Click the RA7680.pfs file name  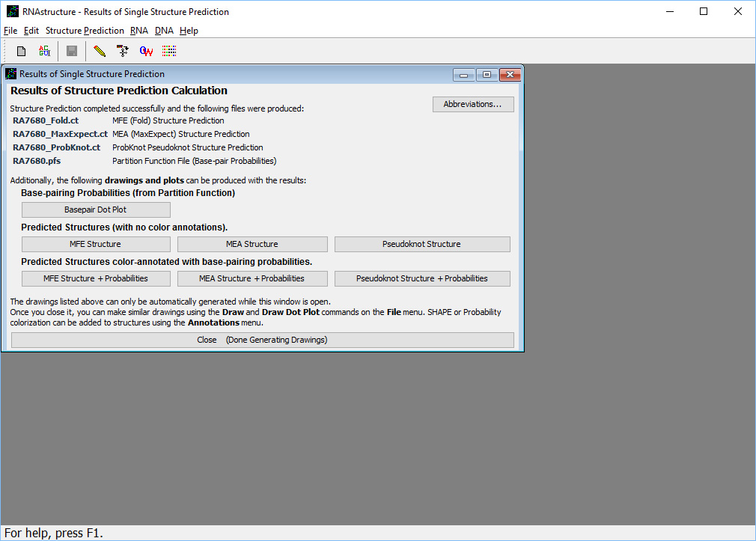click(37, 161)
